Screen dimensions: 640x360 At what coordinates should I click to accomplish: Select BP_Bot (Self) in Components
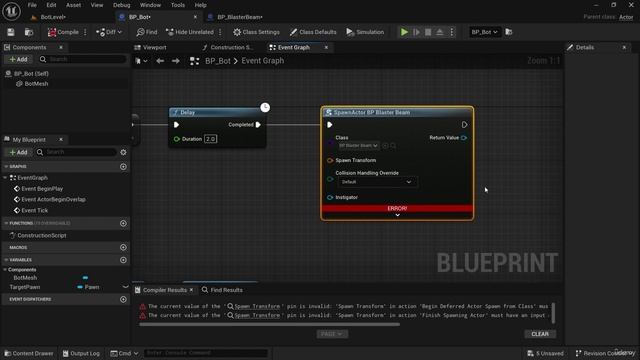31,74
